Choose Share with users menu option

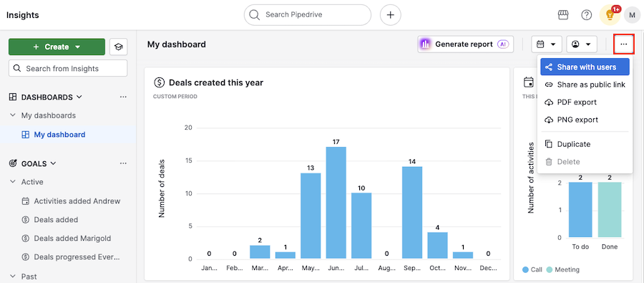click(585, 67)
